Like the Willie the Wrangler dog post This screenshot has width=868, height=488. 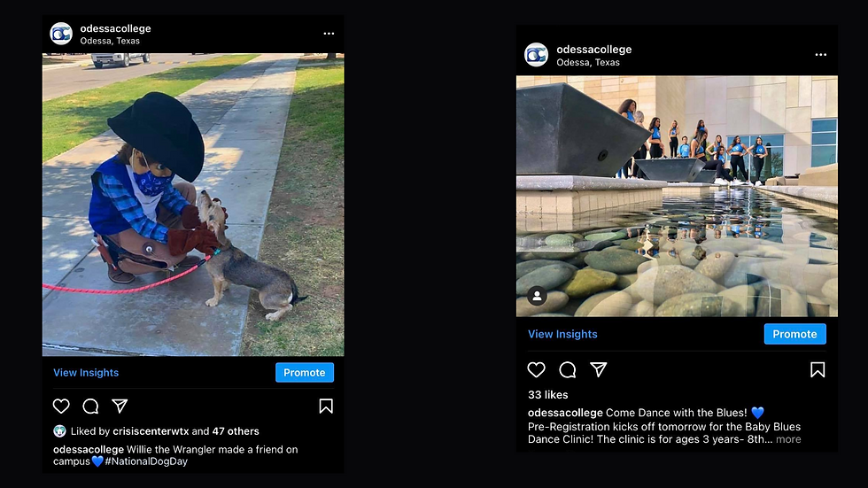click(x=61, y=407)
